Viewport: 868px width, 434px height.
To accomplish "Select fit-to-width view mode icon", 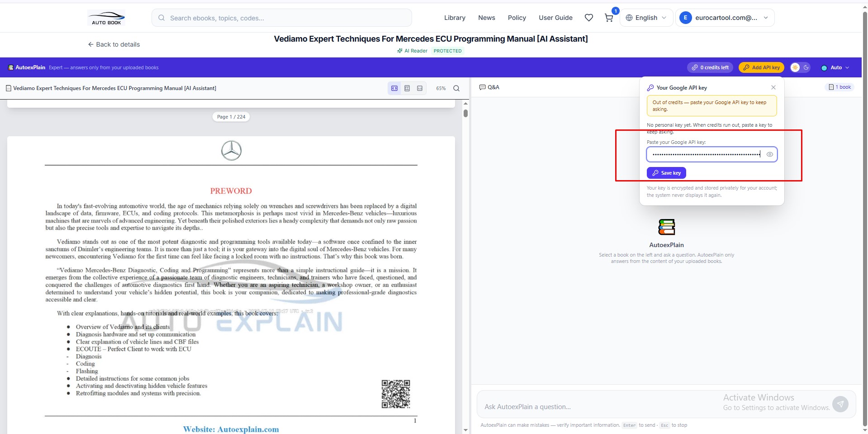I will point(394,88).
